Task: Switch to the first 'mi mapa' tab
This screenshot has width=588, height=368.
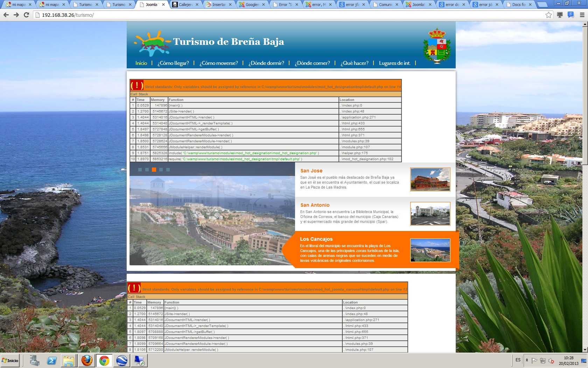Action: coord(19,5)
